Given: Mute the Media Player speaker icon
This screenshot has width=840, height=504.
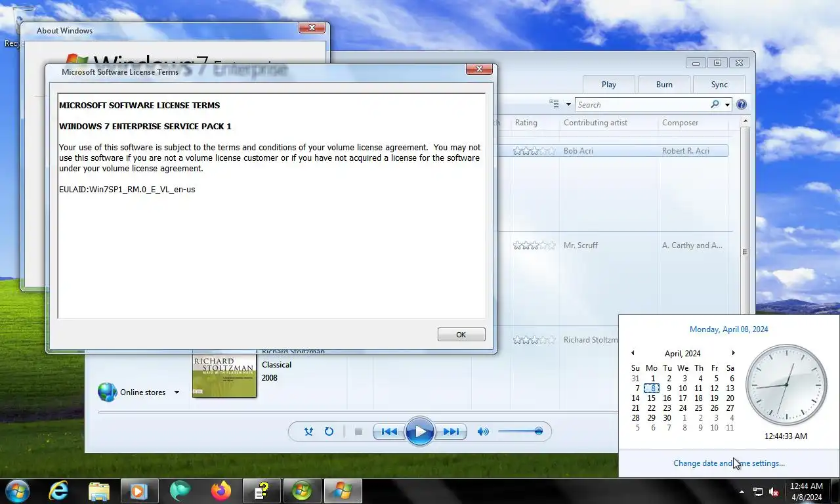Looking at the screenshot, I should tap(483, 431).
